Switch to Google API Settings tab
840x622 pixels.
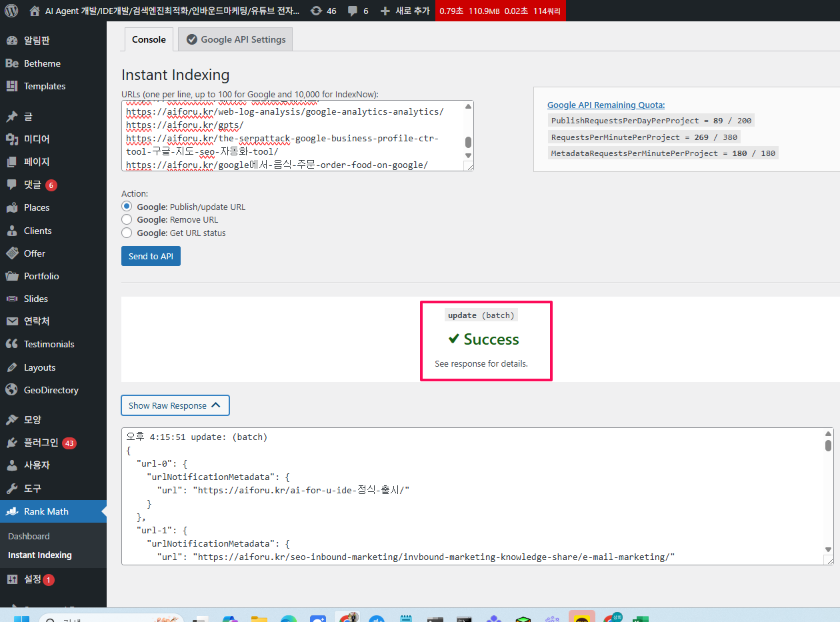pyautogui.click(x=235, y=39)
